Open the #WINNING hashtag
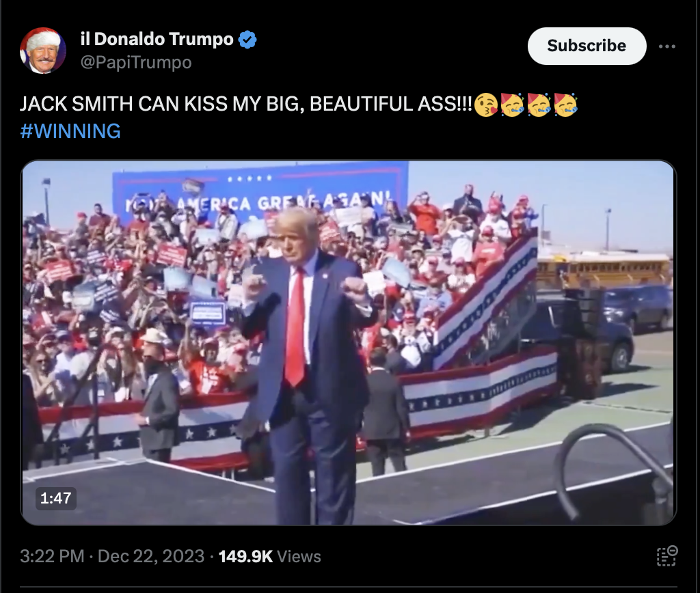The height and width of the screenshot is (593, 700). (70, 131)
